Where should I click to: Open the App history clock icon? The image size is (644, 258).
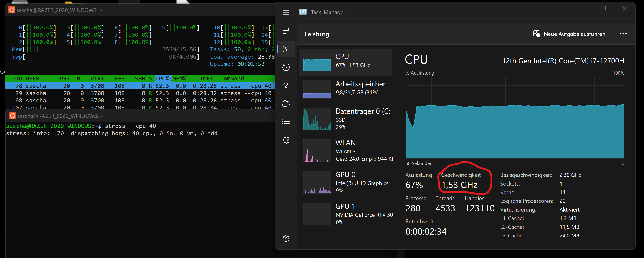pos(286,67)
